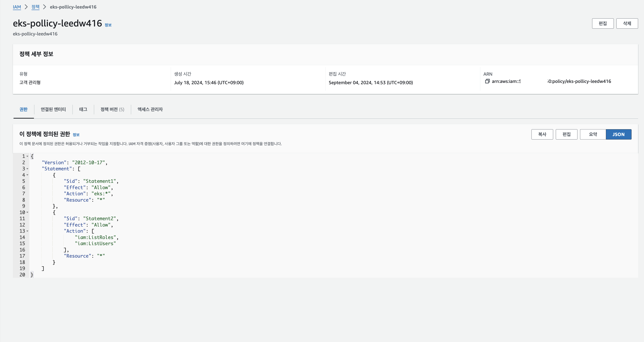Select the 권한 tab

[x=23, y=109]
